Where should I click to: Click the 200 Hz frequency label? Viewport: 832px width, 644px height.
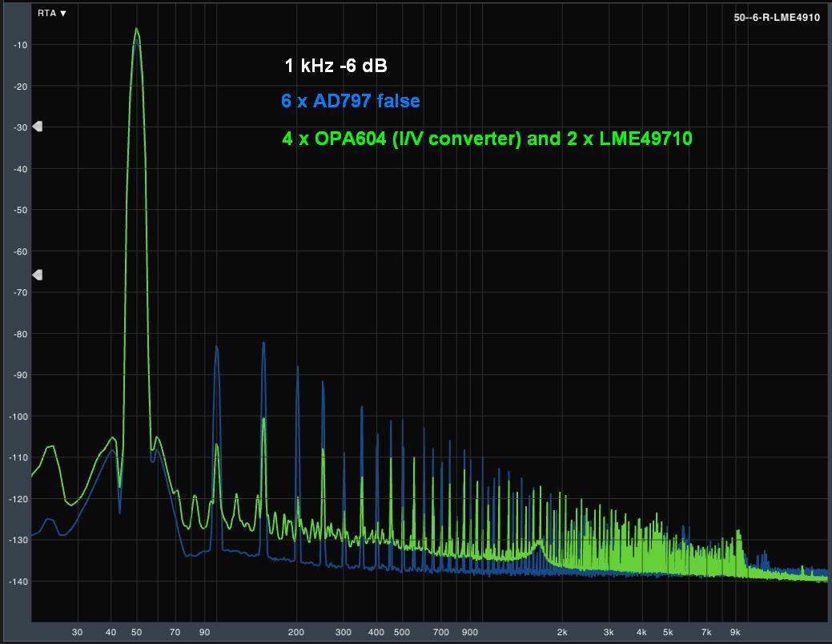[x=296, y=632]
